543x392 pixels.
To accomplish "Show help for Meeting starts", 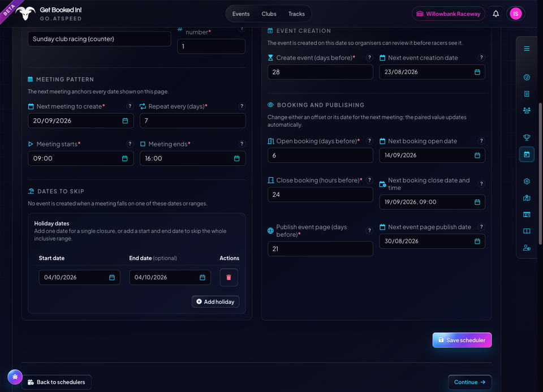I will click(130, 144).
